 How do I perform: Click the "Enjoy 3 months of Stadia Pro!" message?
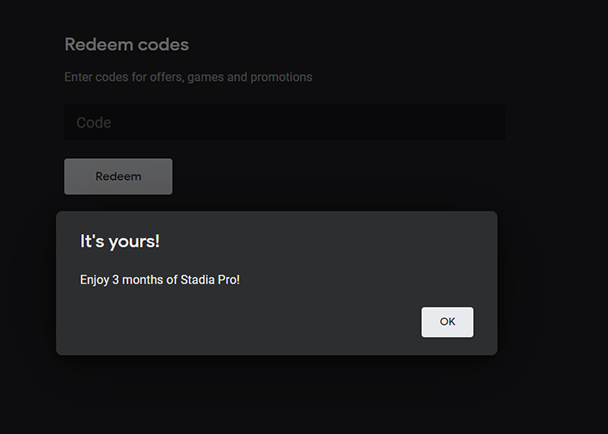click(160, 279)
